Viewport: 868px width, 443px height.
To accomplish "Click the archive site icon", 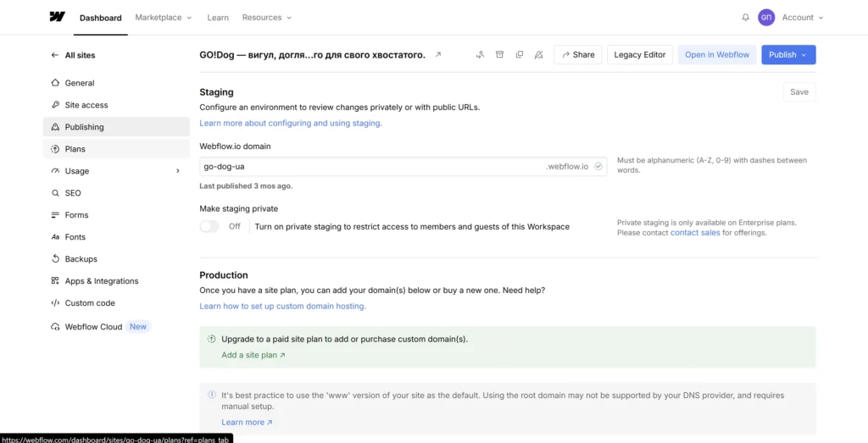I will tap(499, 55).
